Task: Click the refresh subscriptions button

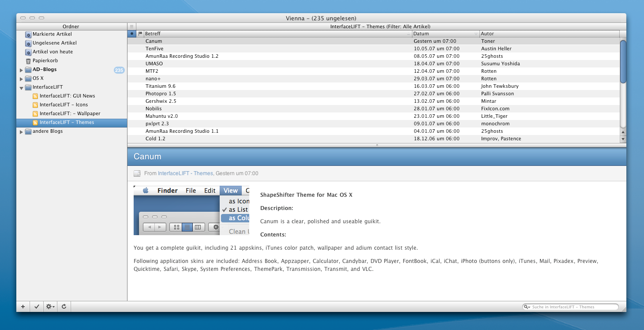Action: (64, 307)
